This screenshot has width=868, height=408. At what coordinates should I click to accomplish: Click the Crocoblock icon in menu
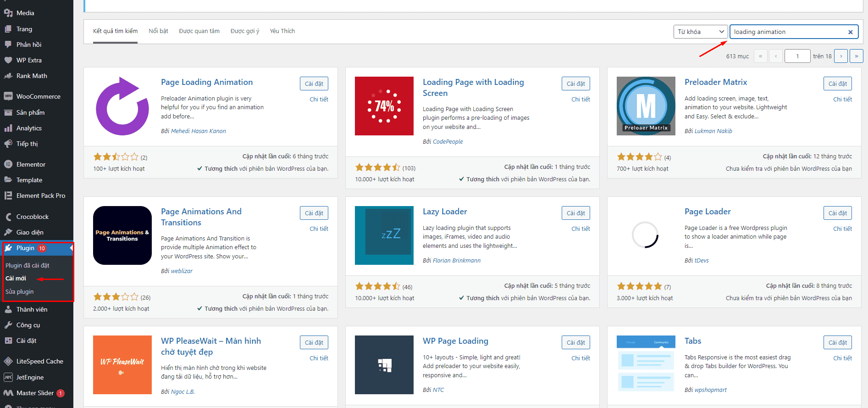8,217
